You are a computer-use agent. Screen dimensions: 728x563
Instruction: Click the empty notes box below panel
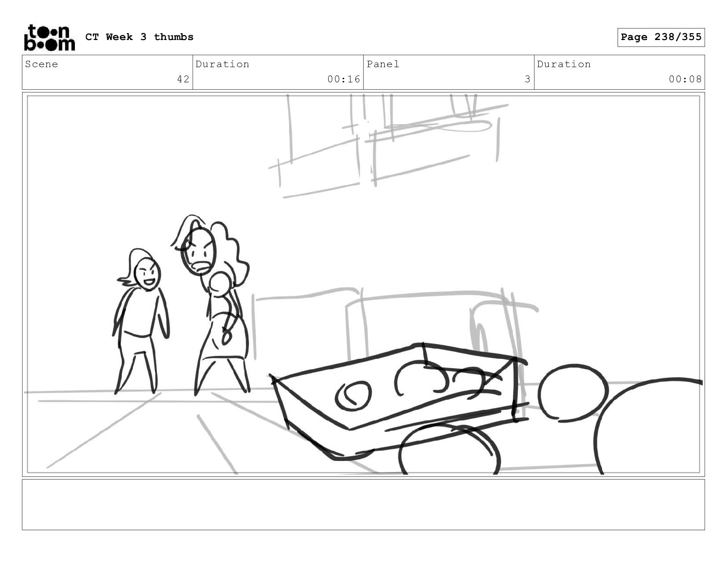coord(363,505)
